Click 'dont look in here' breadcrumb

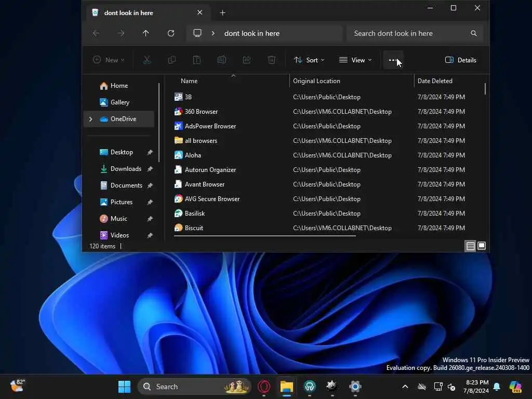(x=252, y=33)
